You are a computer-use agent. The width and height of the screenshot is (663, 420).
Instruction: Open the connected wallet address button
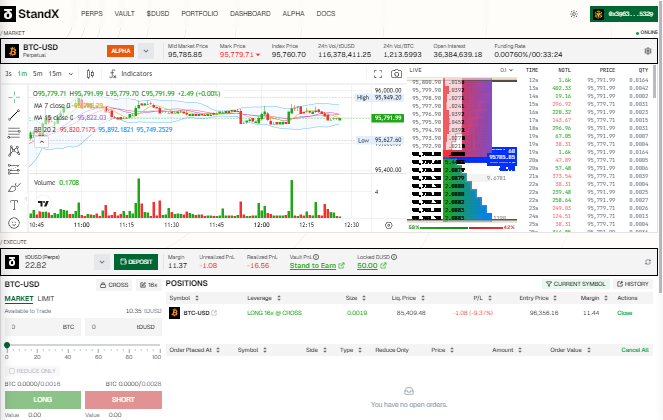pyautogui.click(x=624, y=14)
